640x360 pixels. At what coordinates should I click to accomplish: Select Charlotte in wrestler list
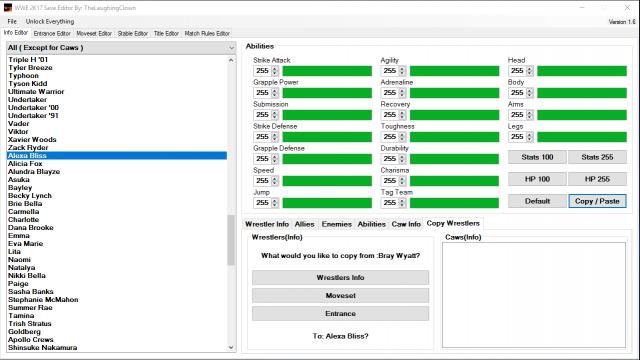pos(117,220)
